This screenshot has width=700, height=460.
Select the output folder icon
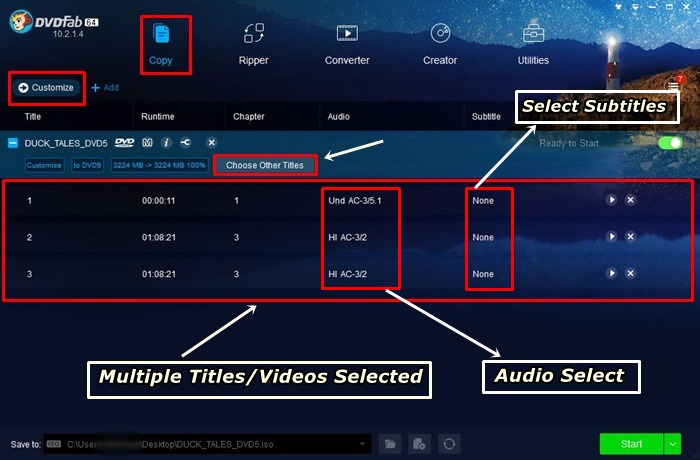point(390,444)
